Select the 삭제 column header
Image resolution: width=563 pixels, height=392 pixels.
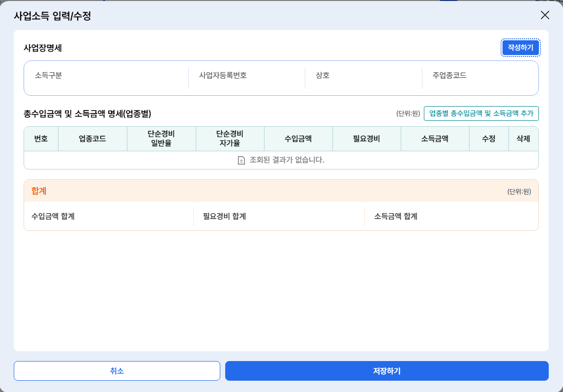click(523, 139)
